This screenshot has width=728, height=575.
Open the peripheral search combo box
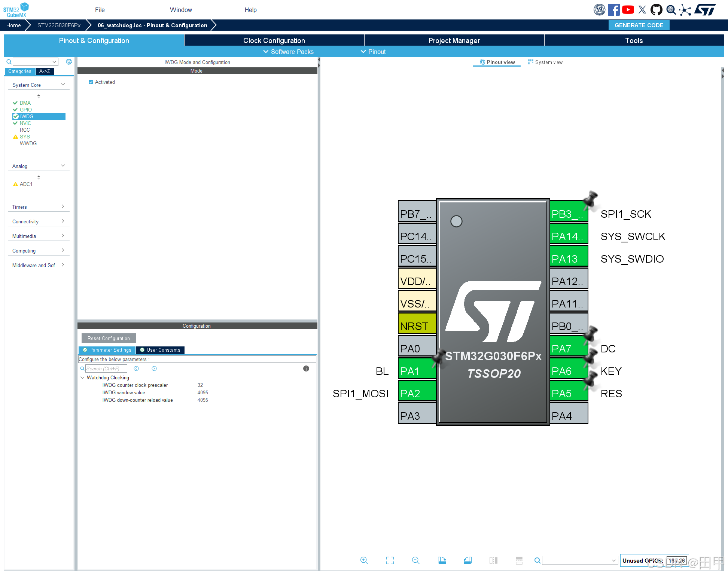tap(36, 62)
